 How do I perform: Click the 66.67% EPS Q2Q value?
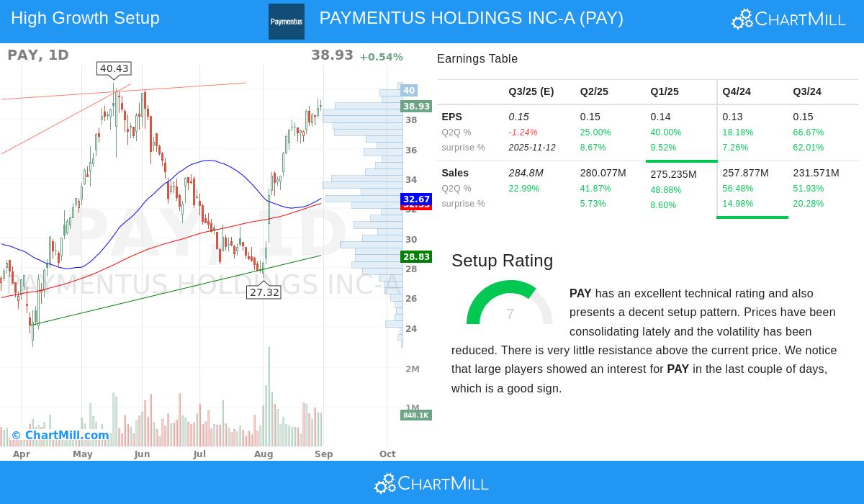click(x=809, y=132)
